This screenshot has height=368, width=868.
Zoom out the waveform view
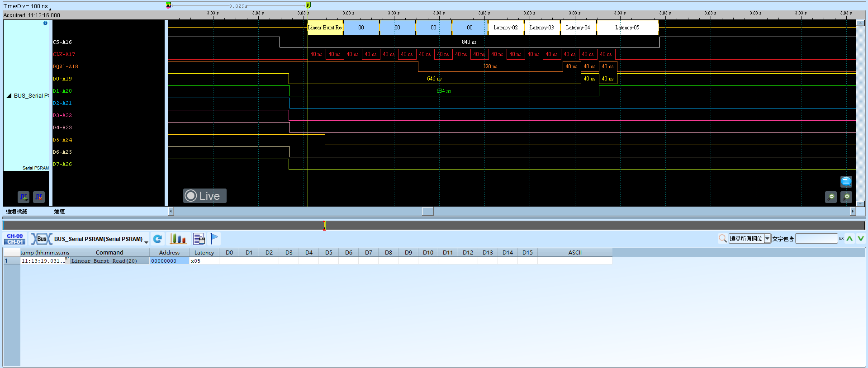[x=831, y=197]
